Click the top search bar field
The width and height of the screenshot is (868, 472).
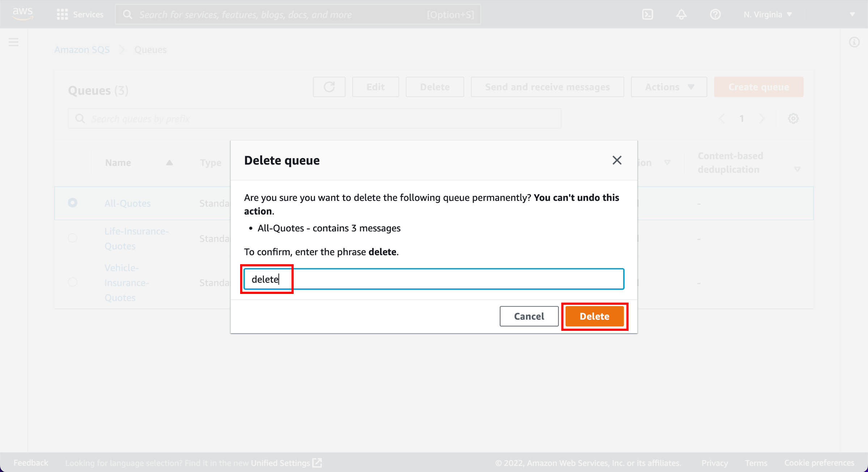(298, 14)
